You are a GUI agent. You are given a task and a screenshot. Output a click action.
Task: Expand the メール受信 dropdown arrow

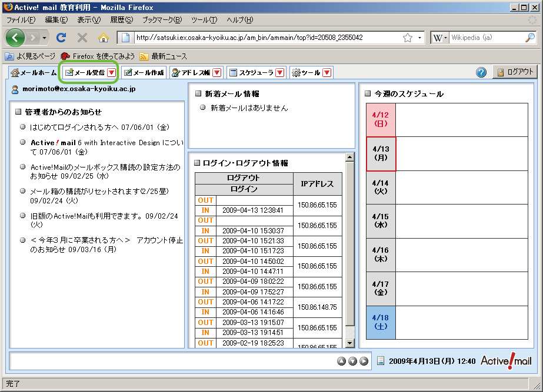pos(111,73)
